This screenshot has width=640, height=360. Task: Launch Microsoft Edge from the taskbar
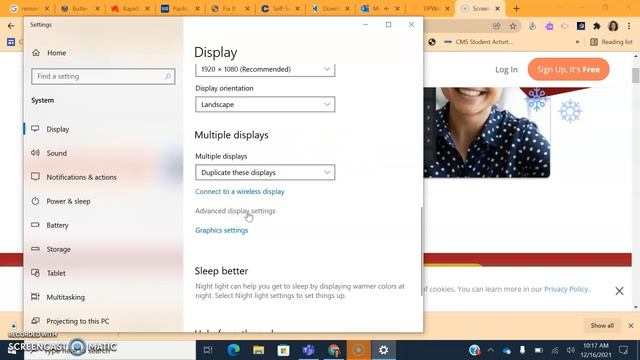[x=233, y=350]
